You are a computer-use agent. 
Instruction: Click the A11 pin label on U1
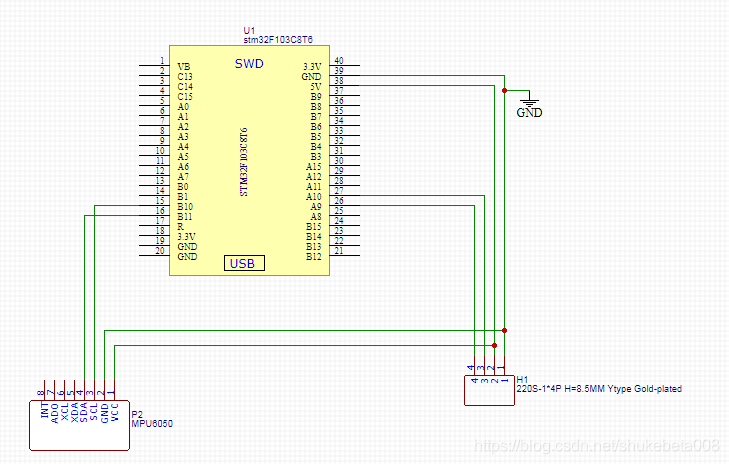(313, 186)
